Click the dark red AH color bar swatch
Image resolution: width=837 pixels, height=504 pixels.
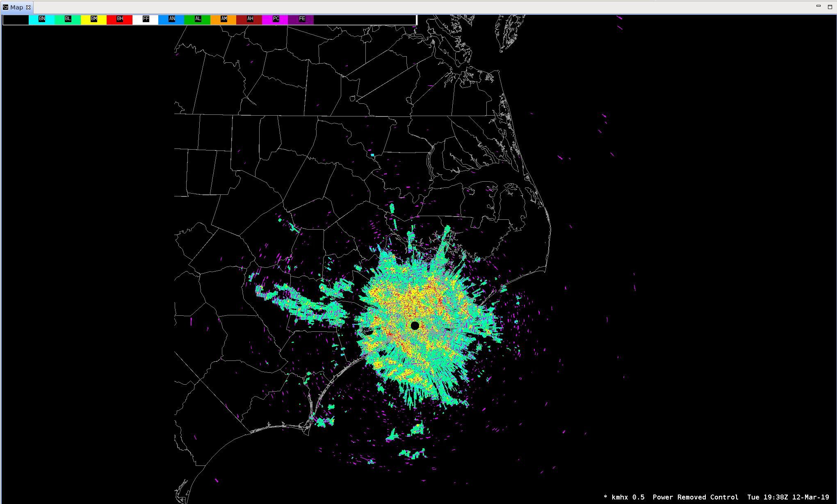[x=249, y=20]
